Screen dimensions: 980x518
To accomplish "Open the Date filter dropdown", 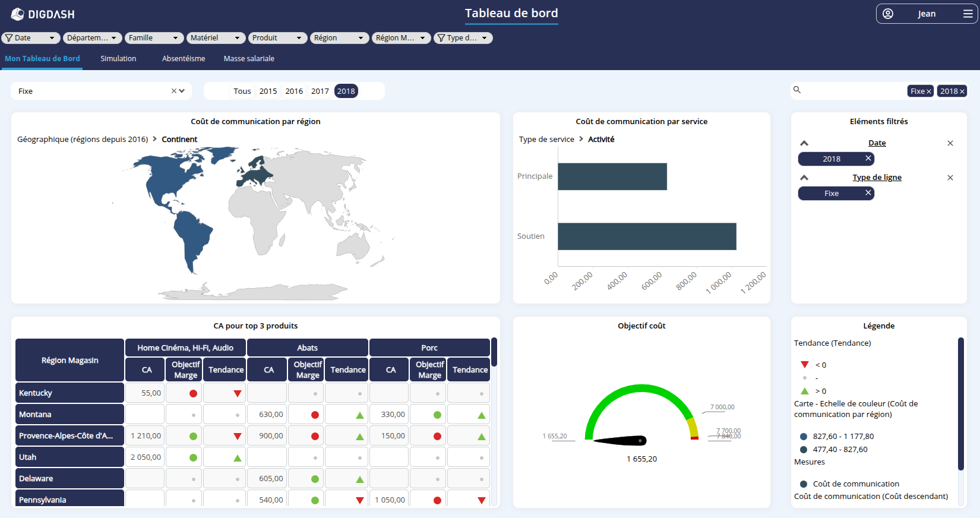I will tap(30, 38).
